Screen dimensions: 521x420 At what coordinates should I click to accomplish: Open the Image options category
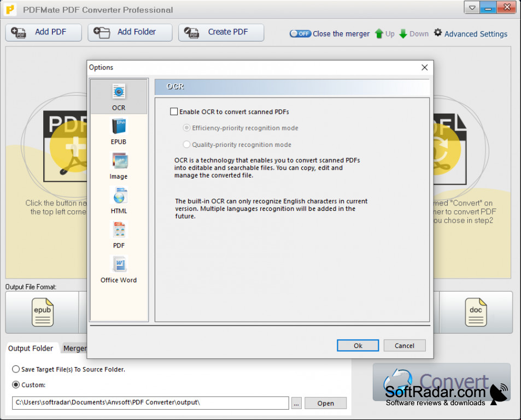point(119,167)
